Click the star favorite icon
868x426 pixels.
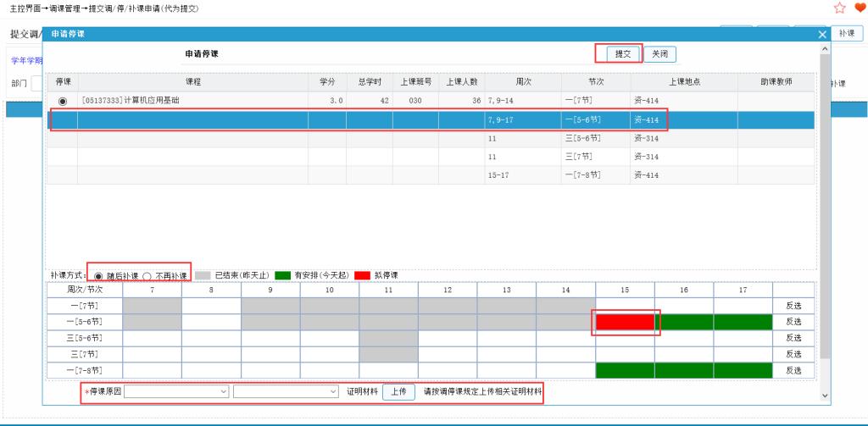point(839,8)
